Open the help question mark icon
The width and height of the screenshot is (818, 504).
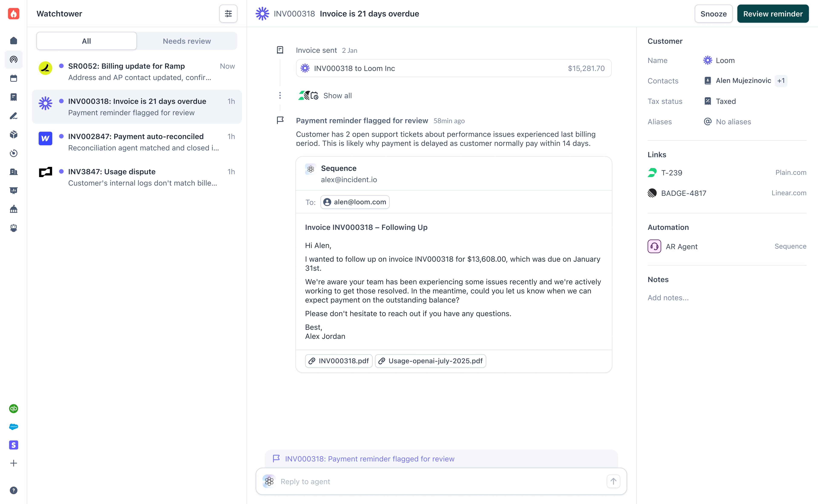pyautogui.click(x=14, y=490)
